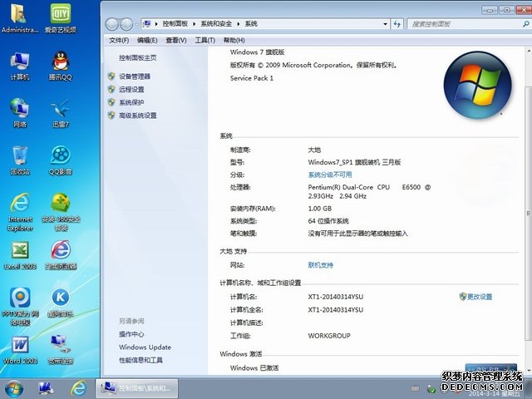Open the desktop icon right of Word 2003
Viewport: 532px width, 399px height.
(61, 350)
